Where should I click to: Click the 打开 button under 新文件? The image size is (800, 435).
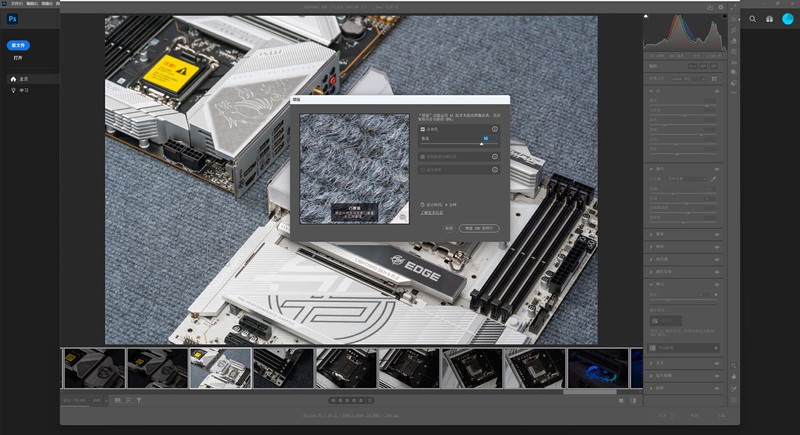(18, 58)
